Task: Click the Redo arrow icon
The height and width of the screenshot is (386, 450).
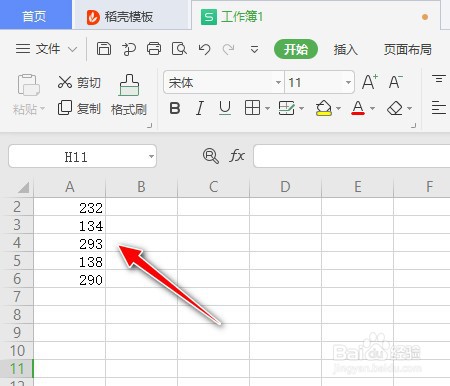Action: point(228,49)
